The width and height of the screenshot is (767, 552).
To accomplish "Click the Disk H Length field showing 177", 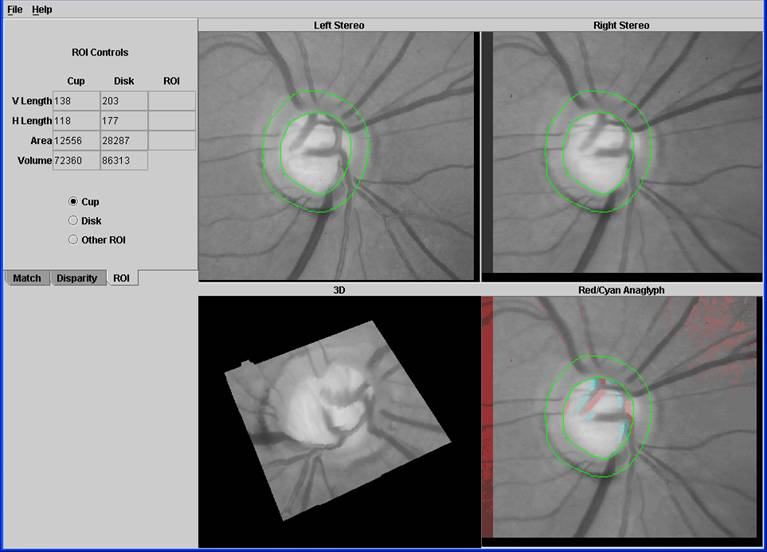I will click(x=124, y=121).
